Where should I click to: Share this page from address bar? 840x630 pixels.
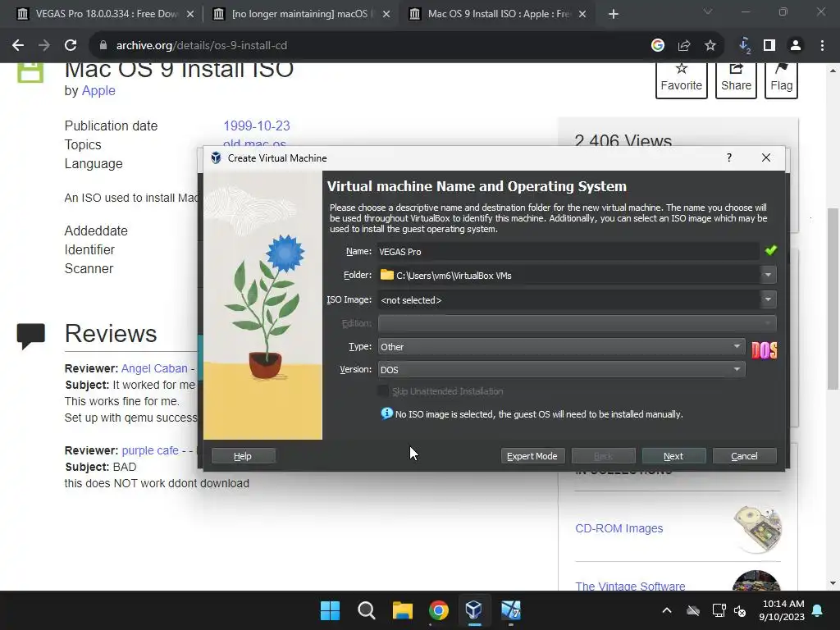(x=683, y=46)
